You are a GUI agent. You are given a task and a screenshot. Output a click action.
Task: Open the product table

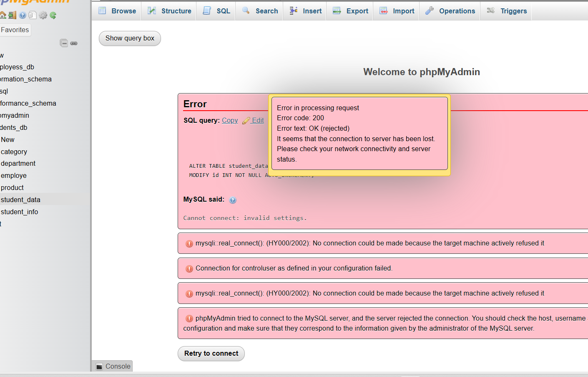[x=12, y=187]
